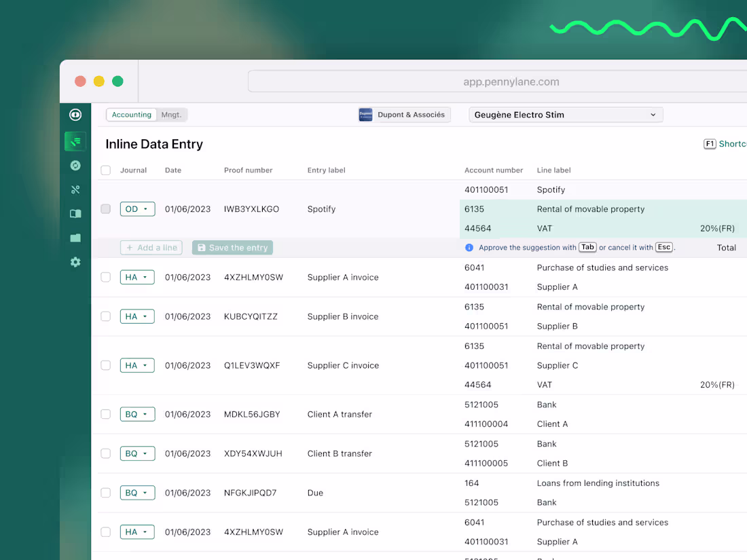Expand the BQ journal dropdown on the Due row
Viewport: 747px width, 560px height.
pos(137,493)
